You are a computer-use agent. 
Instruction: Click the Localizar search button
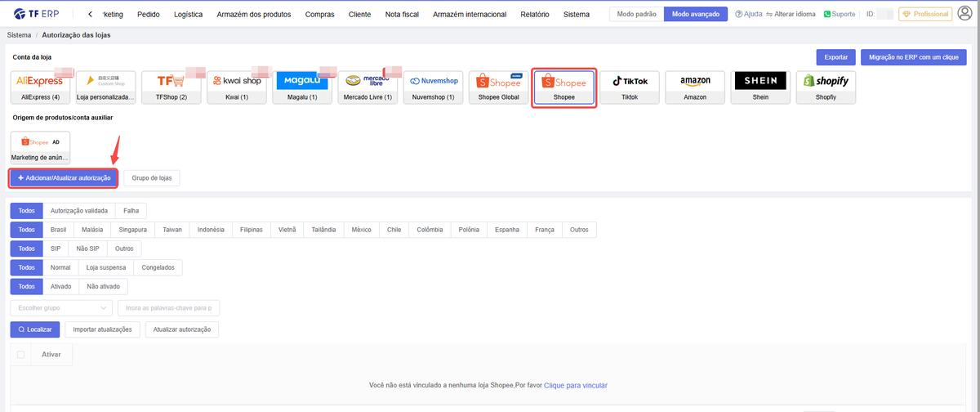[x=34, y=329]
